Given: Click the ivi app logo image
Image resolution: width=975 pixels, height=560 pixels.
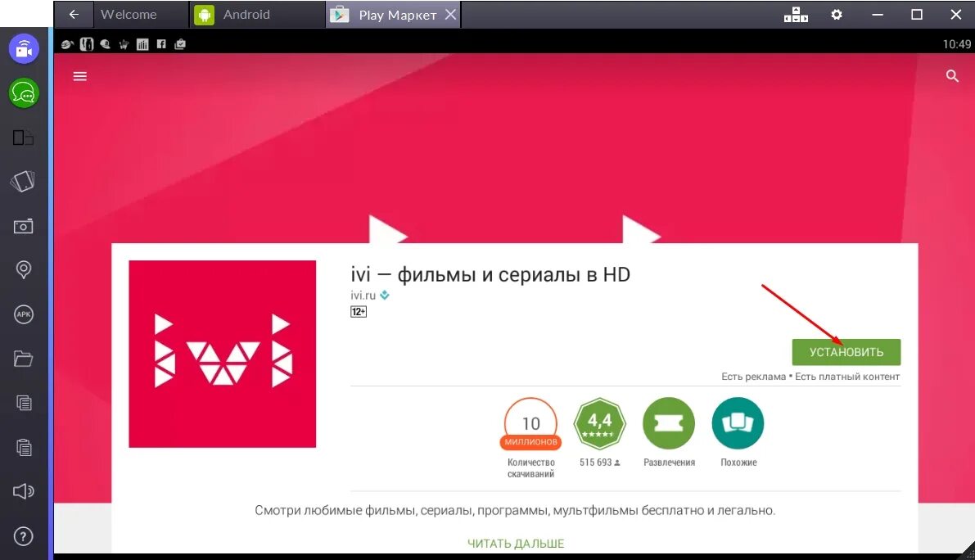Looking at the screenshot, I should 223,354.
